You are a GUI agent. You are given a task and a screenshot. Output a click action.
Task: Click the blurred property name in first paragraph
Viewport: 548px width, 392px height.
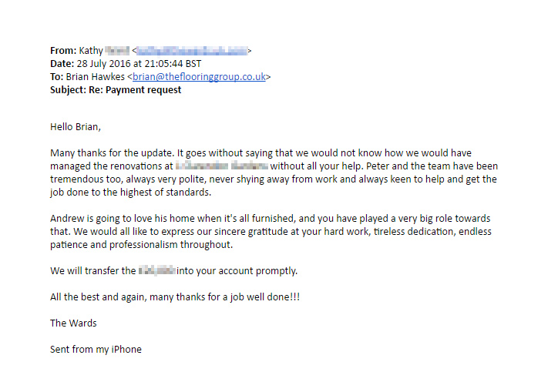pyautogui.click(x=221, y=166)
